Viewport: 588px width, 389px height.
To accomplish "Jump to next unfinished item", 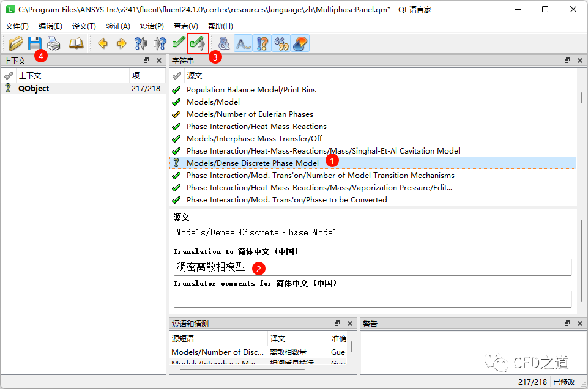I will (160, 43).
